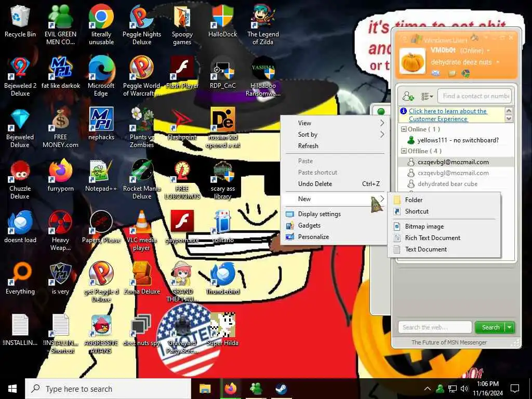Click the pumpkin display picture in Messenger

point(413,61)
